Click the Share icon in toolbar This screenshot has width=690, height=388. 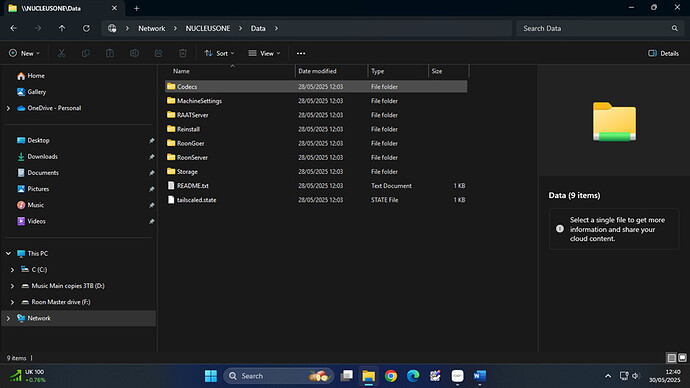point(158,53)
